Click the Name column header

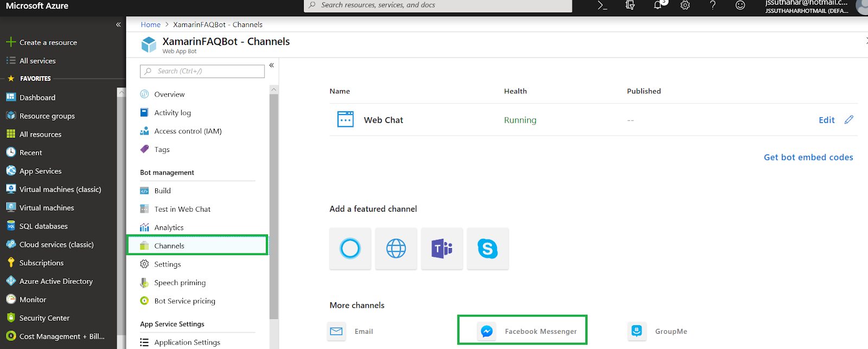click(340, 91)
